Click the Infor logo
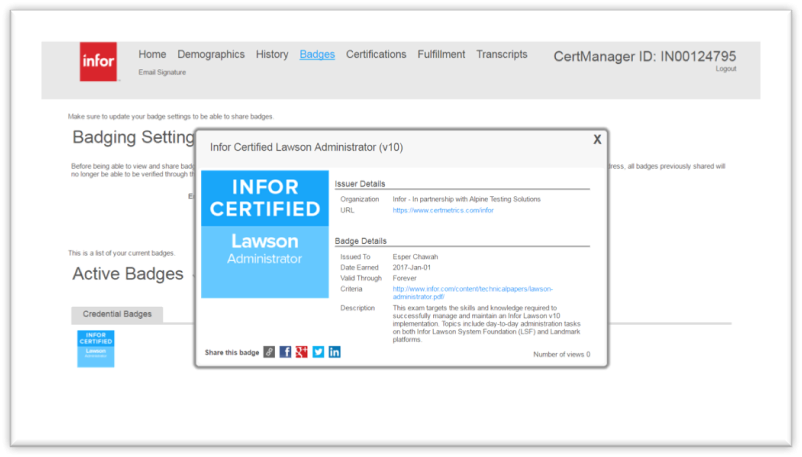802x457 pixels. (x=98, y=61)
